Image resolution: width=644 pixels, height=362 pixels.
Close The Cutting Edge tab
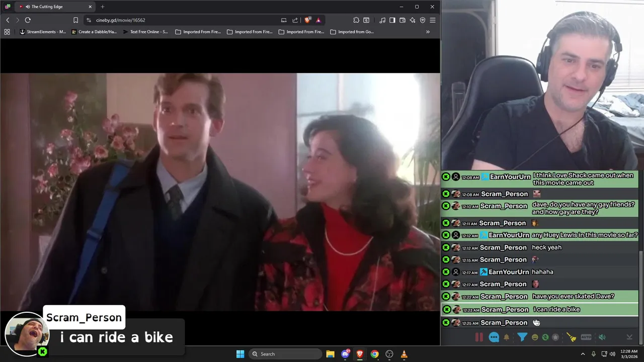pyautogui.click(x=90, y=7)
